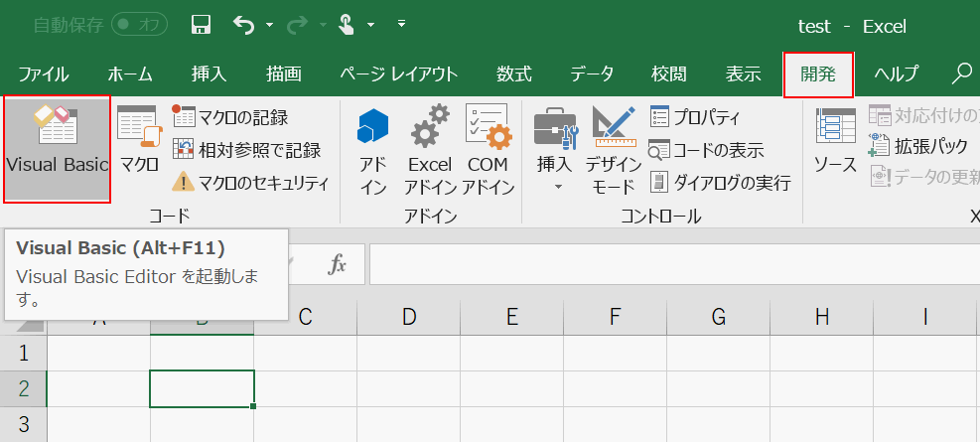Open the XML ソース (Source) button
Image resolution: width=980 pixels, height=442 pixels.
(x=835, y=141)
